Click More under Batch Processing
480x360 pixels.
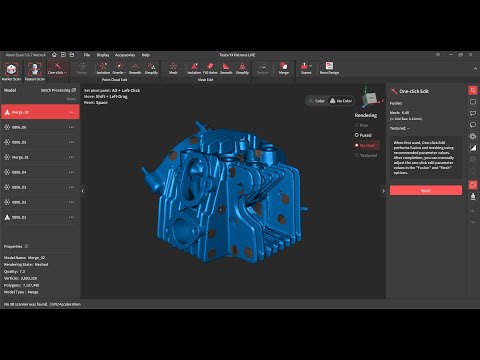pyautogui.click(x=71, y=99)
